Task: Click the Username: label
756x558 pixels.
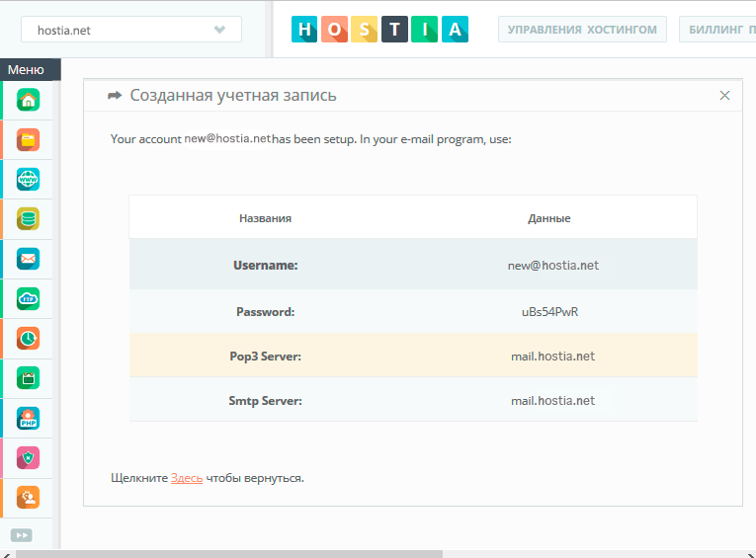Action: point(266,265)
